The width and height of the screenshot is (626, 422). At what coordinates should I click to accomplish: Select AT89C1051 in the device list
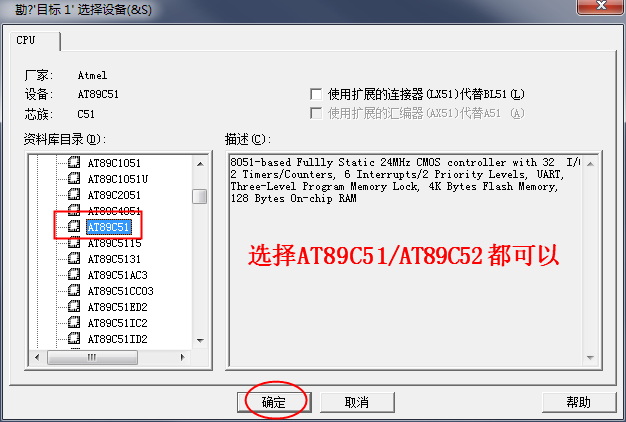(114, 163)
